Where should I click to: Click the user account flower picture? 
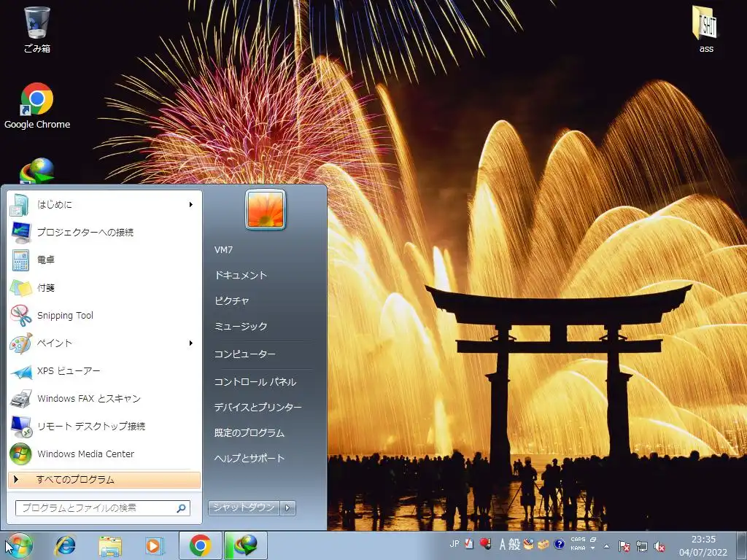tap(266, 209)
